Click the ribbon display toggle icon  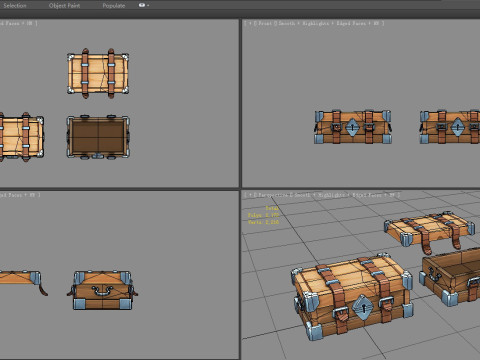[x=142, y=5]
